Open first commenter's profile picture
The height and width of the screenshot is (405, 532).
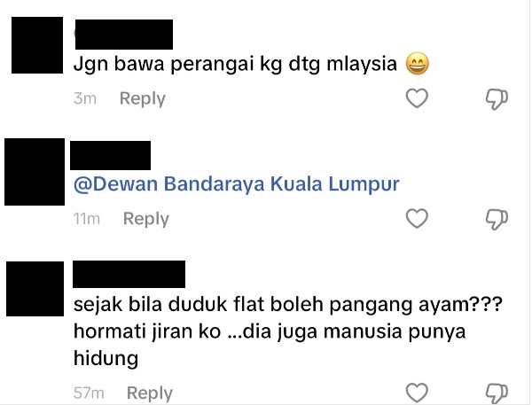click(x=37, y=45)
